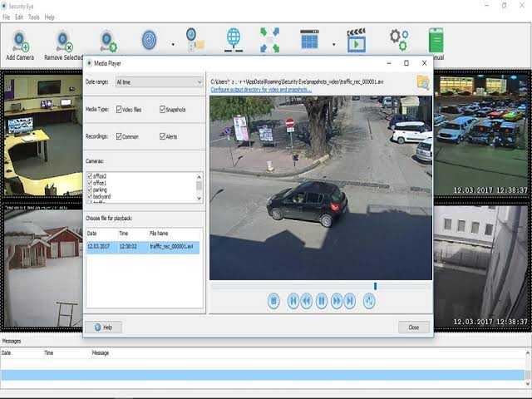This screenshot has height=399, width=532.
Task: Click the globe network icon in toolbar
Action: [234, 39]
